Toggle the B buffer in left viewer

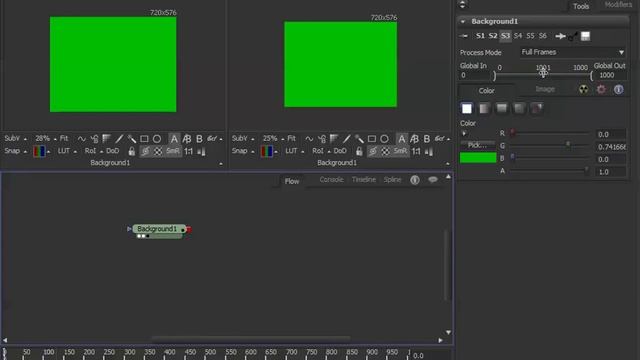[199, 139]
